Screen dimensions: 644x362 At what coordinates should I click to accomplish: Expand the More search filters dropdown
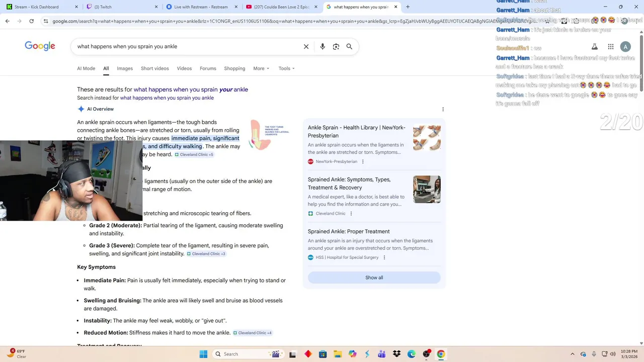(261, 68)
